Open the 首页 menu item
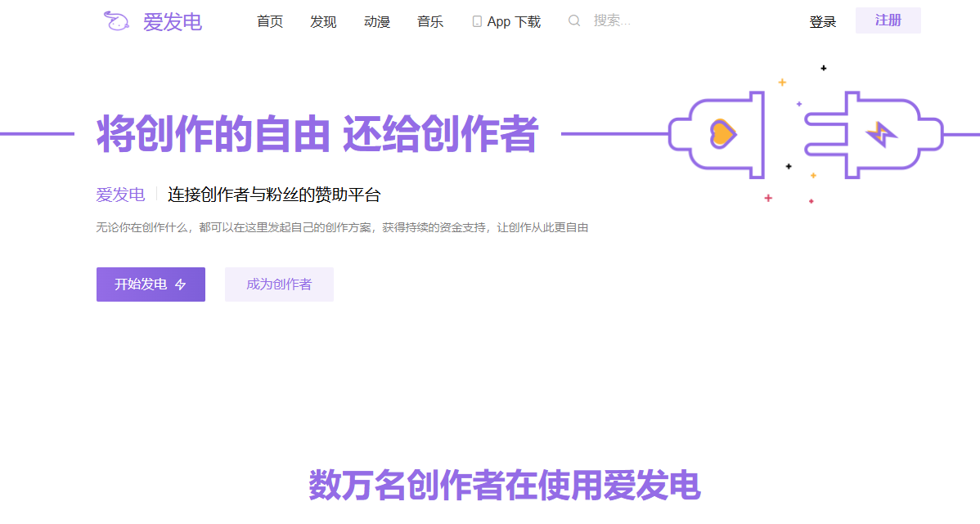Image resolution: width=980 pixels, height=524 pixels. pos(270,21)
